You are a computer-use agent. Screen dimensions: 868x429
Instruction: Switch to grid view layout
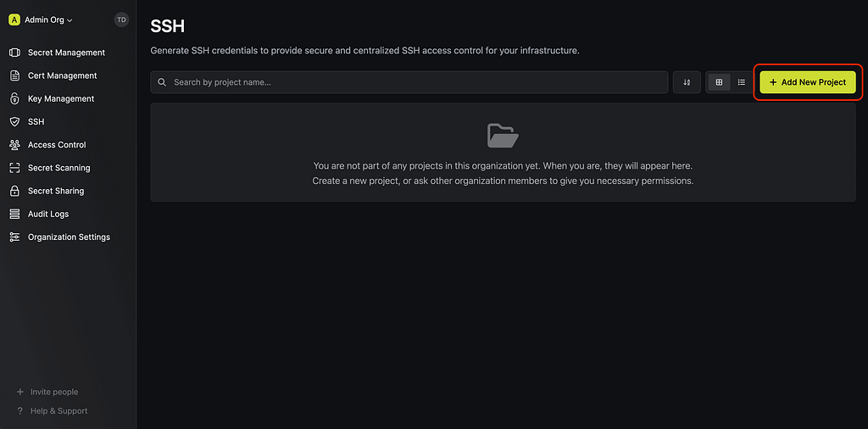coord(719,82)
